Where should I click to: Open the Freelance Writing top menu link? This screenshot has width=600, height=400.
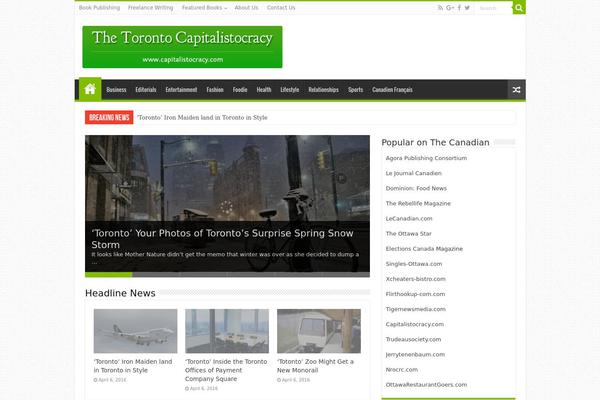150,8
